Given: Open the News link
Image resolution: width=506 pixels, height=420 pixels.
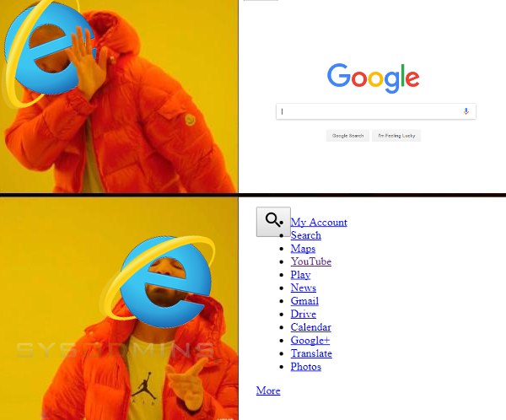Looking at the screenshot, I should coord(304,288).
